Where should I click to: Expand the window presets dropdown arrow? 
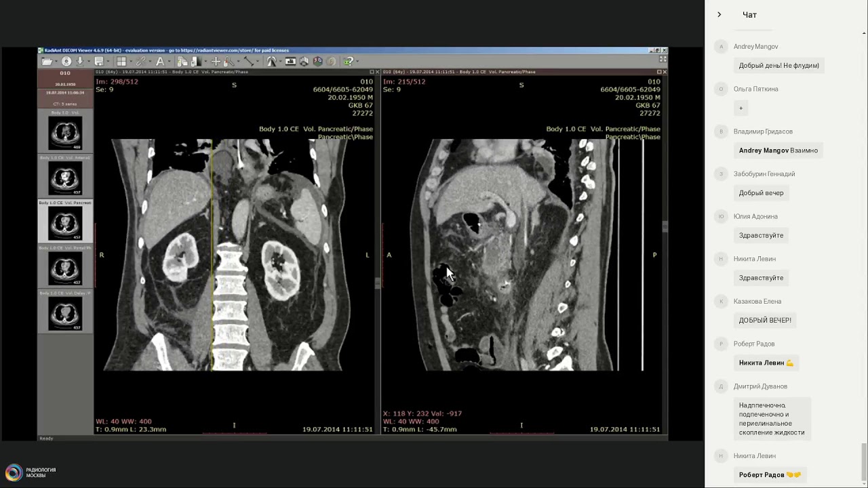coord(206,61)
